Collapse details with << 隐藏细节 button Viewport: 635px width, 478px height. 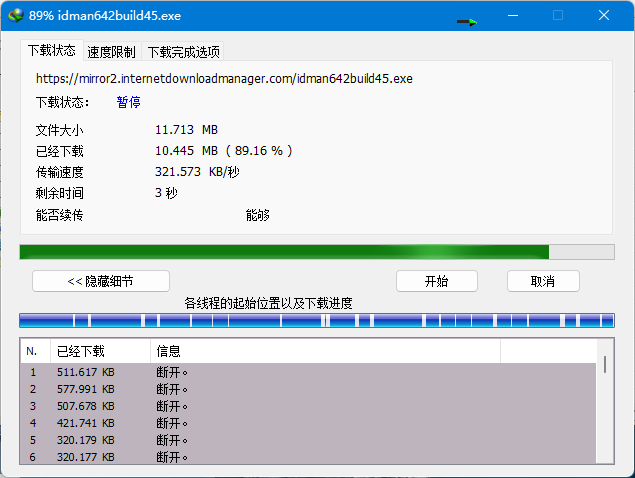click(x=101, y=281)
